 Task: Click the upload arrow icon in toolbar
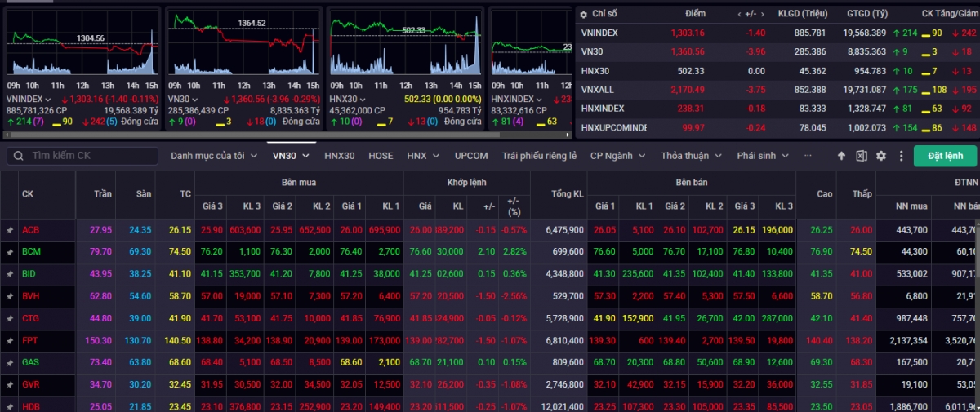click(842, 156)
